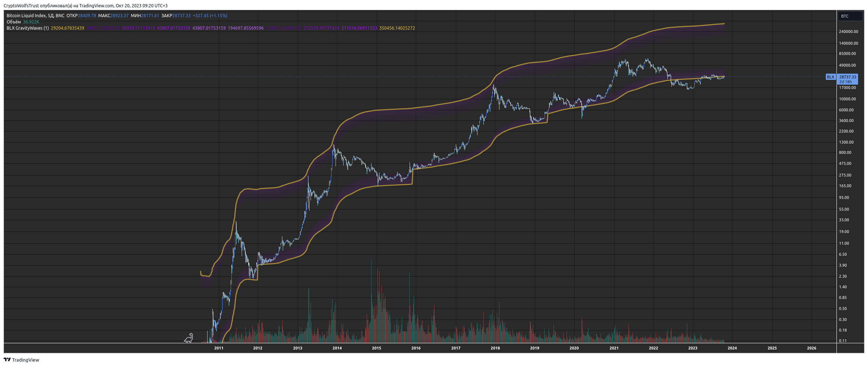Click the green 36.922K volume value
The height and width of the screenshot is (366, 868).
pos(31,22)
